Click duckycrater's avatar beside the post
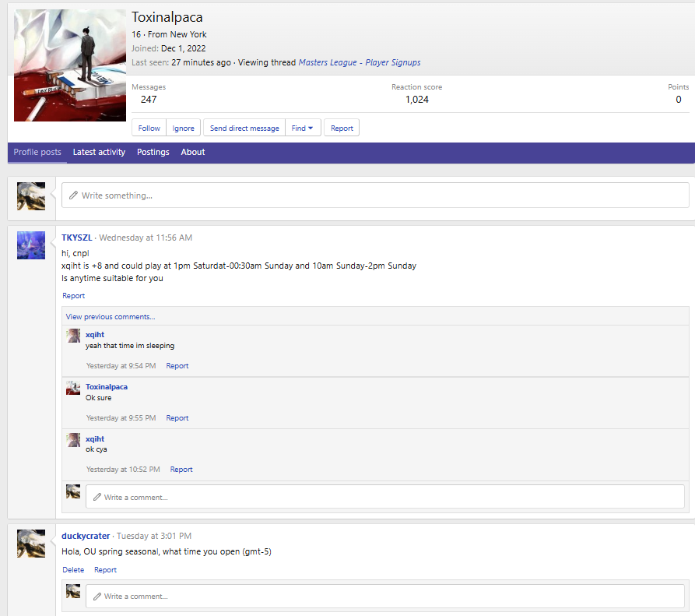 tap(31, 543)
